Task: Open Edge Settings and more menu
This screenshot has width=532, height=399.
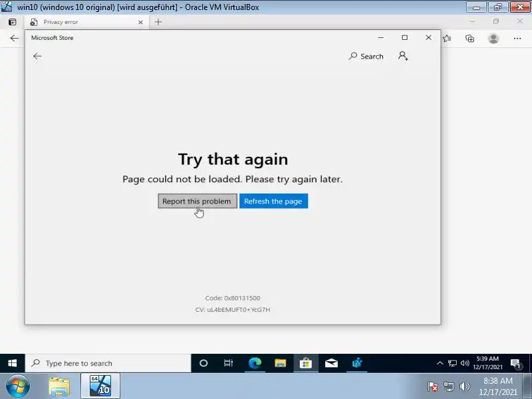Action: pos(517,39)
